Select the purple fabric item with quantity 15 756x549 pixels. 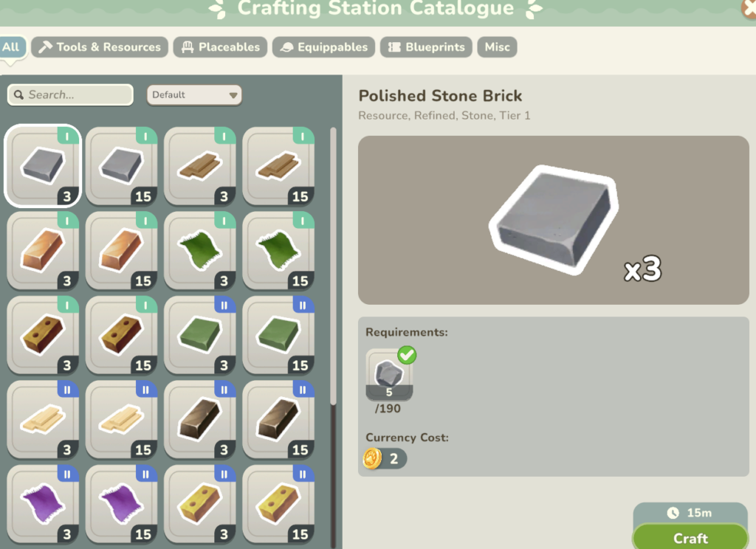click(x=122, y=504)
